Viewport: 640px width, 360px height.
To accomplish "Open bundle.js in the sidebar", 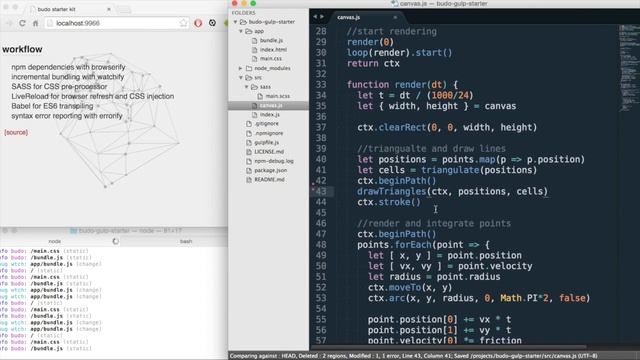I will coord(271,40).
